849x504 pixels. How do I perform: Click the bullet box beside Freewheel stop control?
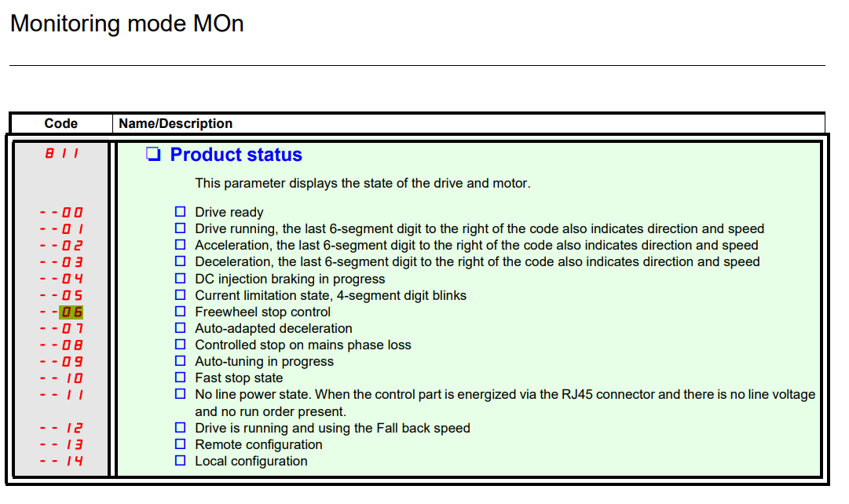[181, 312]
